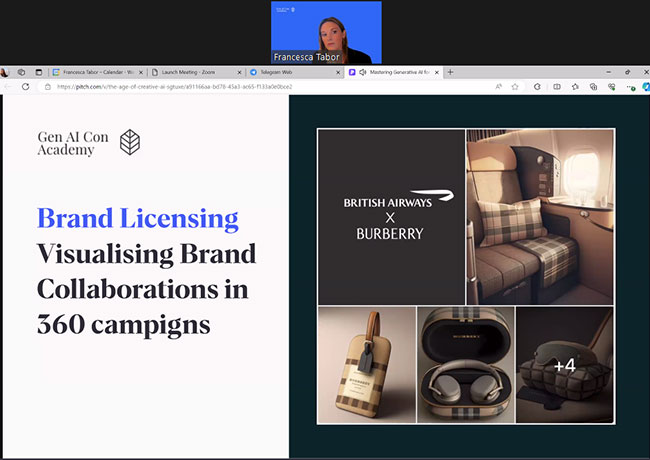
Task: Add page to favorites star
Action: point(515,87)
